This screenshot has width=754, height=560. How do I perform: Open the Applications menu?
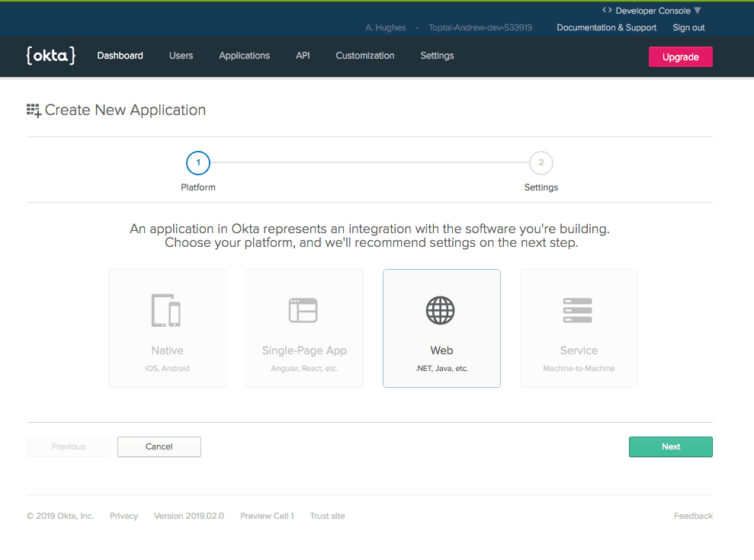pyautogui.click(x=244, y=56)
